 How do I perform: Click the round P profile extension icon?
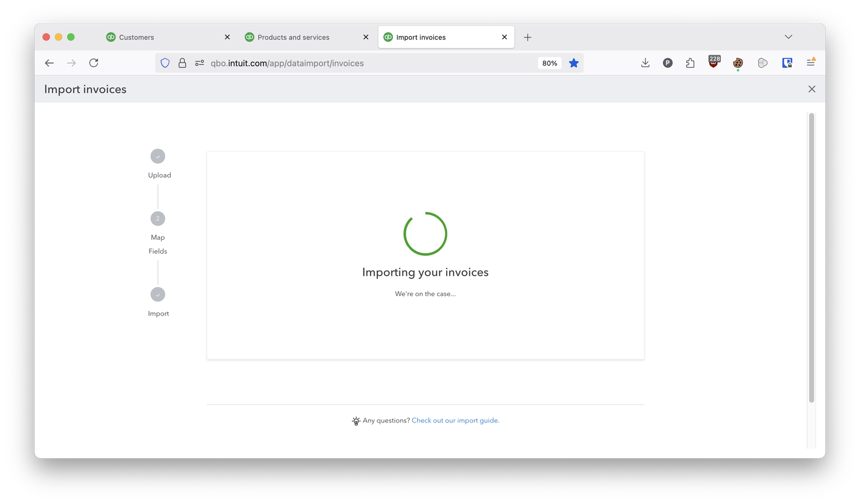[668, 63]
